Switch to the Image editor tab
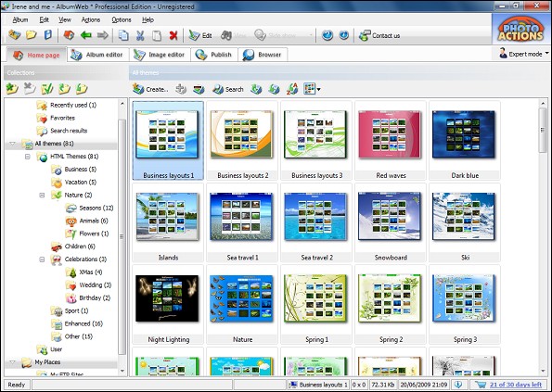 tap(160, 55)
